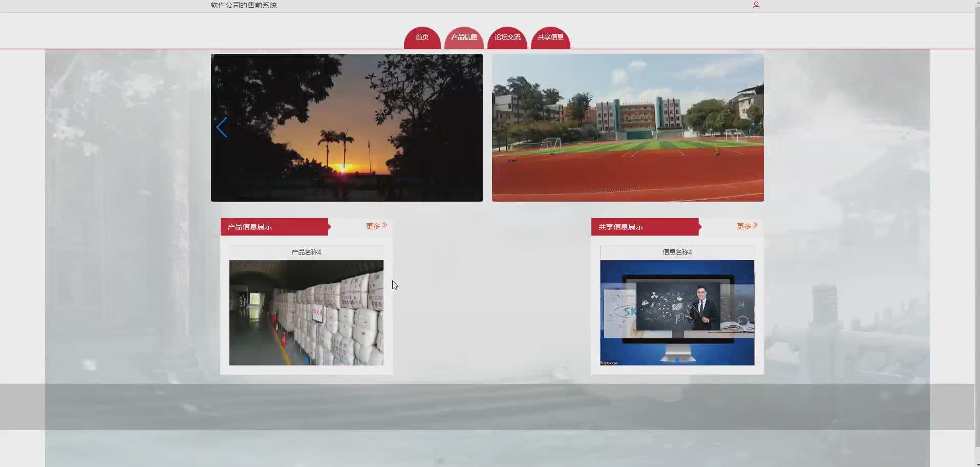The width and height of the screenshot is (980, 467).
Task: Click the teacher monitor image
Action: [677, 312]
